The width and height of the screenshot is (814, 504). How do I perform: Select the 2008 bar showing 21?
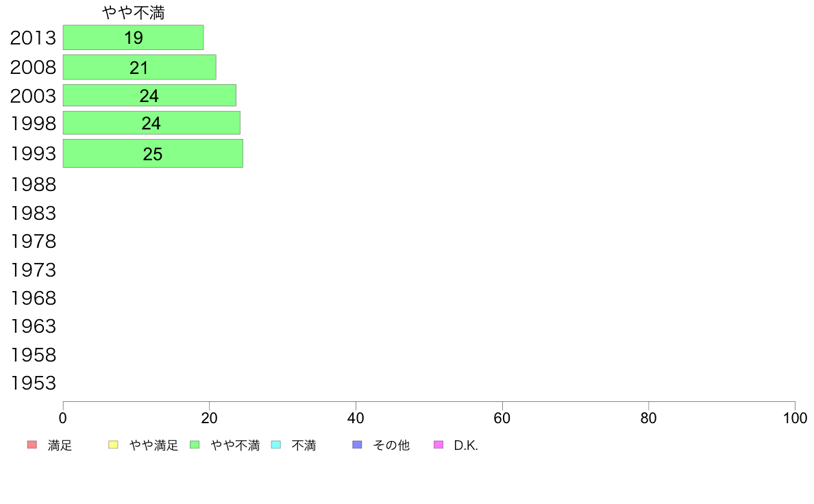[x=140, y=67]
